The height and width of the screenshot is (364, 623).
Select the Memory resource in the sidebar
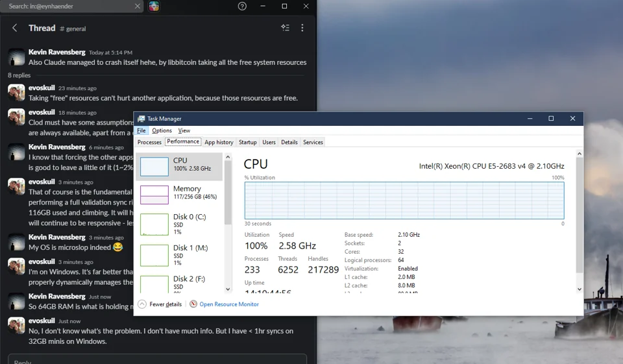180,194
